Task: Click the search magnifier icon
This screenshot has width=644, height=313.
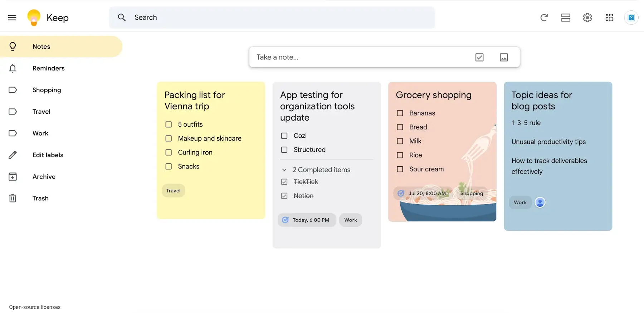Action: 122,18
